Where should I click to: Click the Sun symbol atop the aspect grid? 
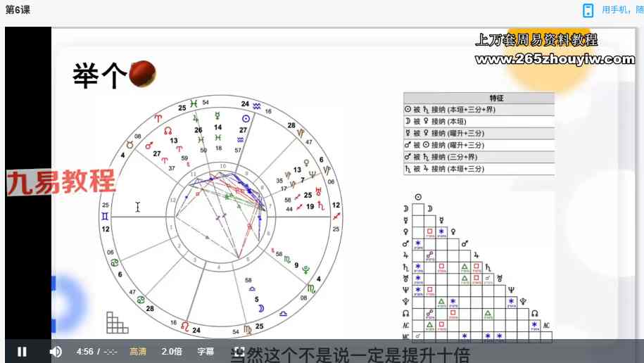[x=418, y=198]
